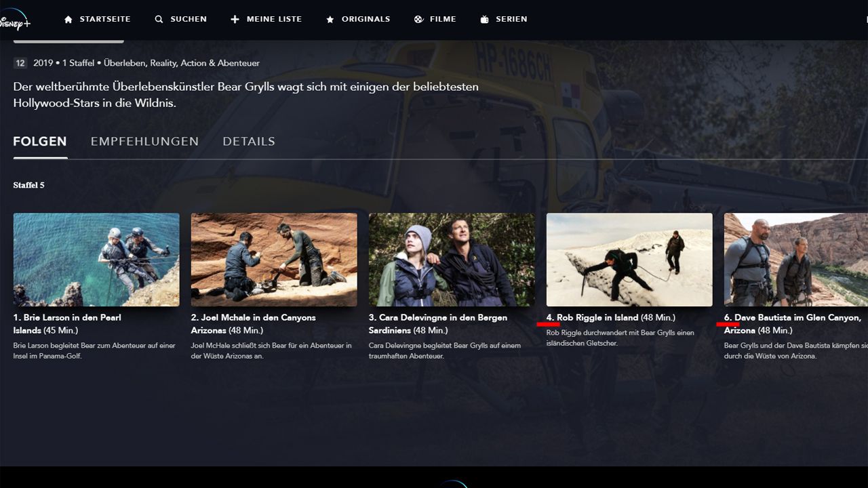868x488 pixels.
Task: Open the Joel Mchale episode thumbnail
Action: [x=274, y=260]
